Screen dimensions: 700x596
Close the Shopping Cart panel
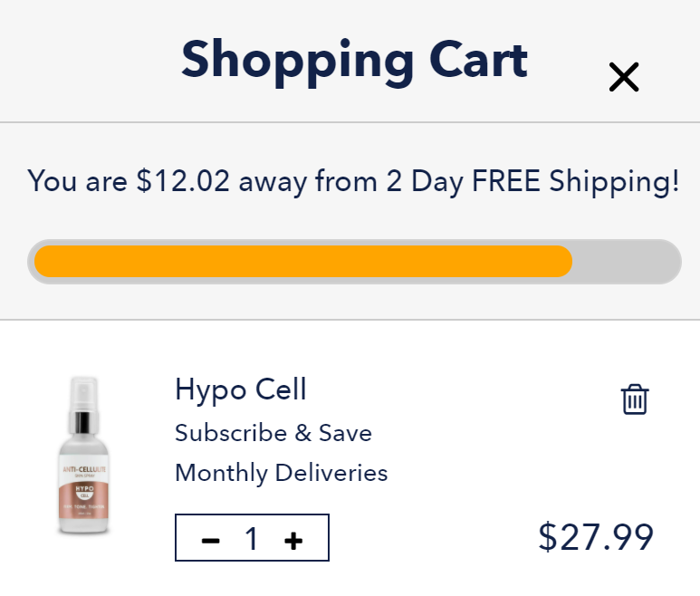click(624, 78)
